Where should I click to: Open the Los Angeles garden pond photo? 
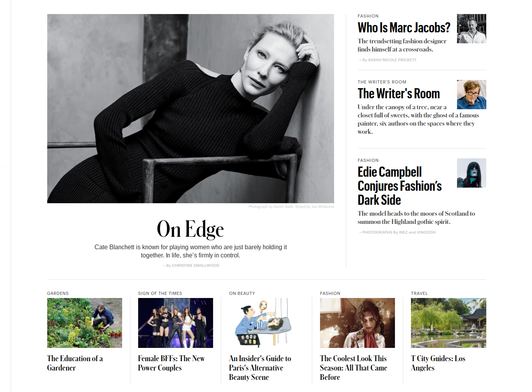point(448,323)
